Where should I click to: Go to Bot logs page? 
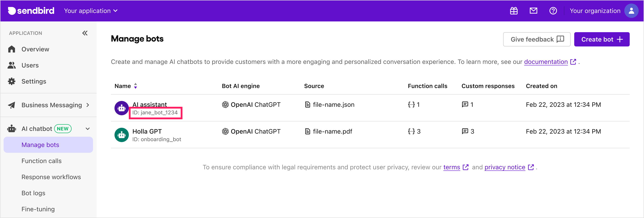tap(34, 193)
